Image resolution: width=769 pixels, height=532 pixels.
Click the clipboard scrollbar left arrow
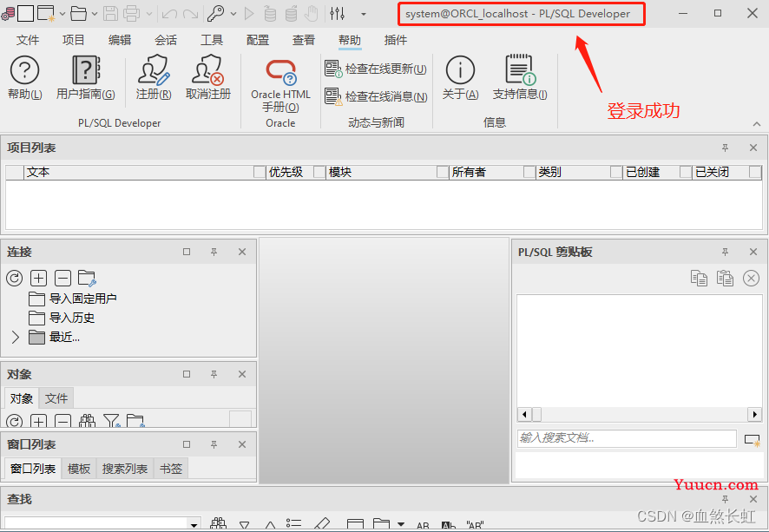click(524, 414)
